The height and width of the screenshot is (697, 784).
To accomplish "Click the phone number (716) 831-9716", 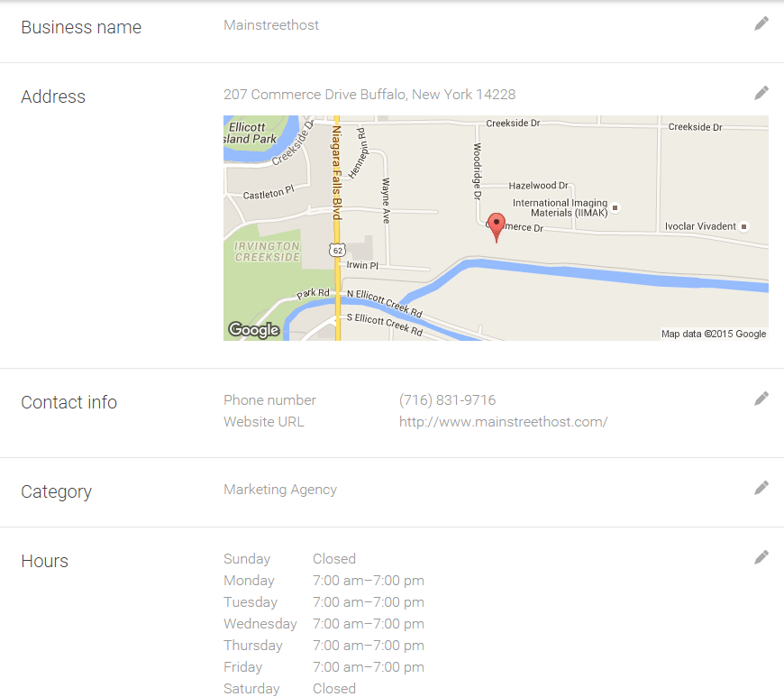I will click(447, 399).
